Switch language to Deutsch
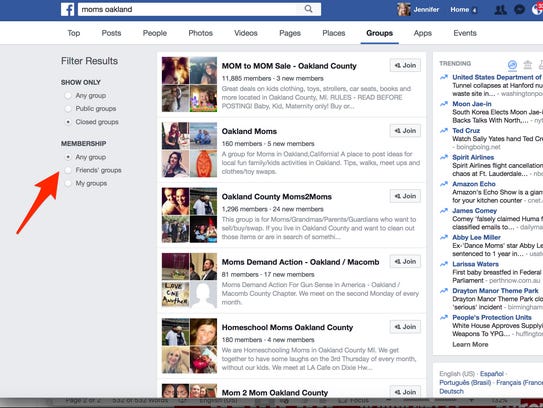The height and width of the screenshot is (408, 543). pos(451,391)
